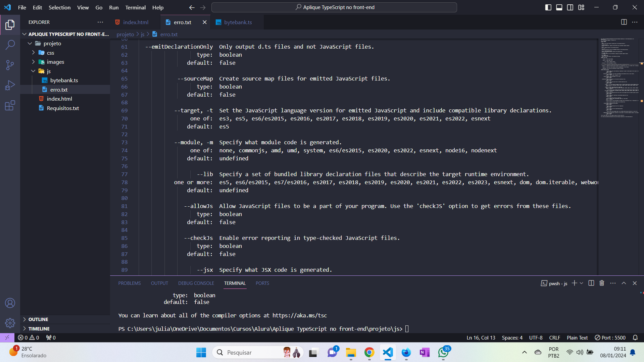Stop Live Server on Port 5500

(610, 338)
